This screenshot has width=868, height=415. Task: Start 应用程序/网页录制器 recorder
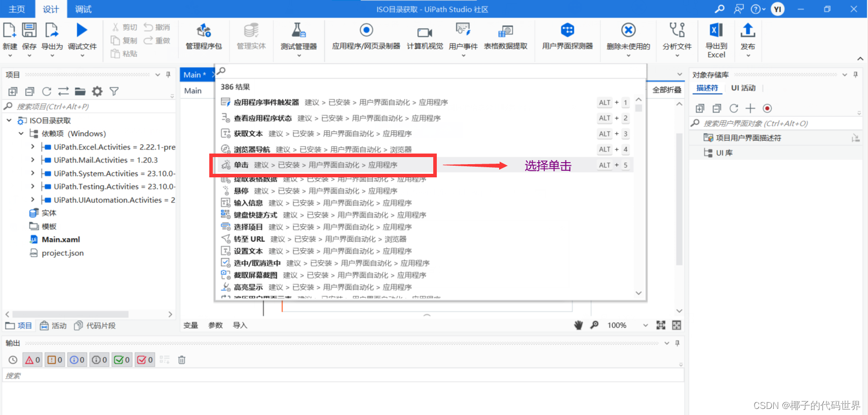point(366,30)
